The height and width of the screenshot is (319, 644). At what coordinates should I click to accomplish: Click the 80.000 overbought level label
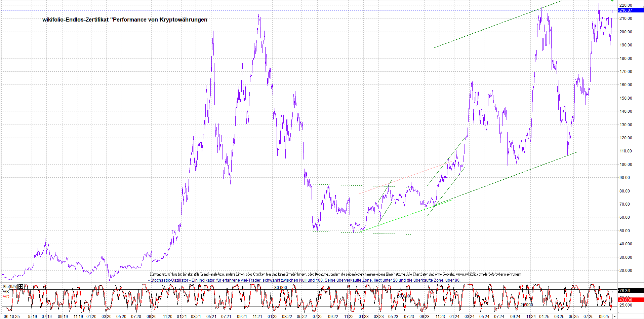click(281, 288)
